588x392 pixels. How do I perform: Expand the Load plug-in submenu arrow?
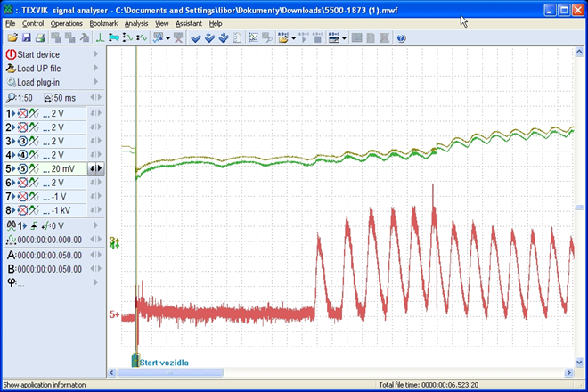click(96, 82)
